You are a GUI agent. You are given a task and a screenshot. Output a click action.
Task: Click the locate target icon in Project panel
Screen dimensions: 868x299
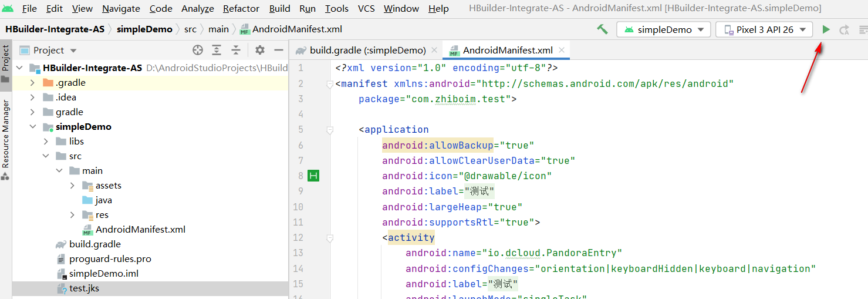coord(198,50)
